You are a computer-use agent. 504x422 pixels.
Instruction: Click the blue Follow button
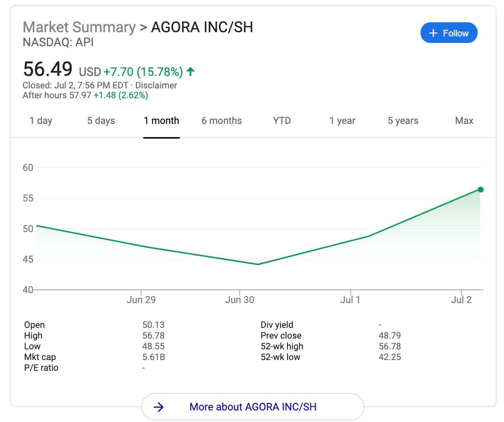point(449,33)
